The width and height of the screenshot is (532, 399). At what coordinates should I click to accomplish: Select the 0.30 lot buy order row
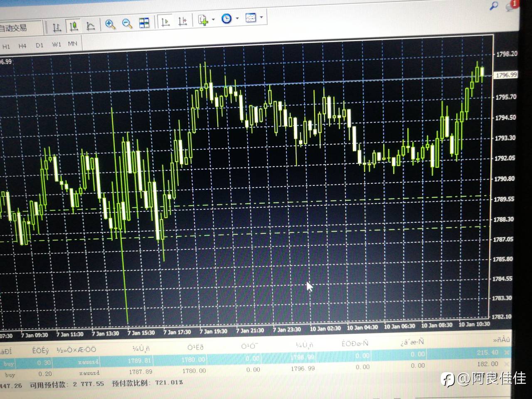coord(256,358)
